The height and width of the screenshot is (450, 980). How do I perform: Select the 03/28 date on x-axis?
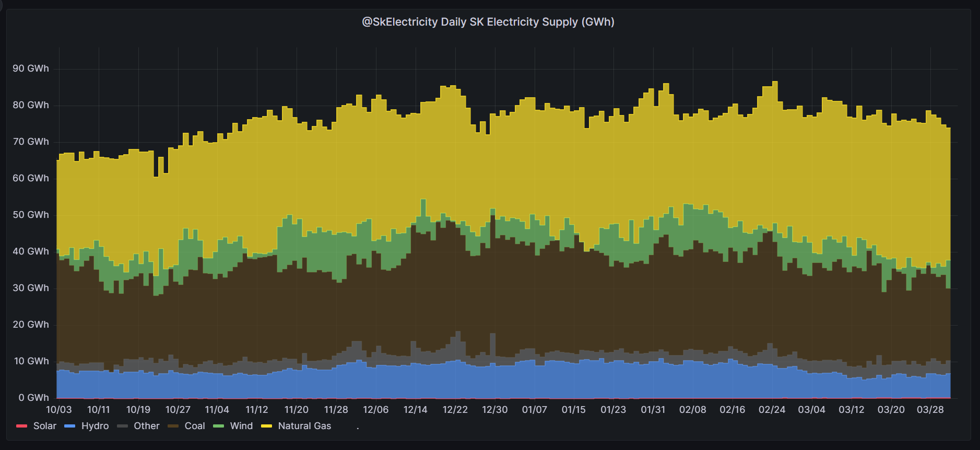point(930,410)
